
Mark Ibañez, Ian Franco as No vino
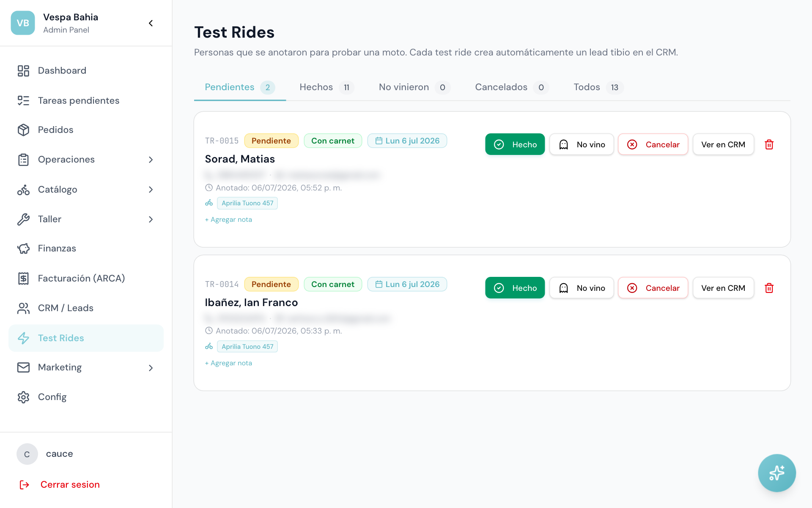tap(582, 288)
